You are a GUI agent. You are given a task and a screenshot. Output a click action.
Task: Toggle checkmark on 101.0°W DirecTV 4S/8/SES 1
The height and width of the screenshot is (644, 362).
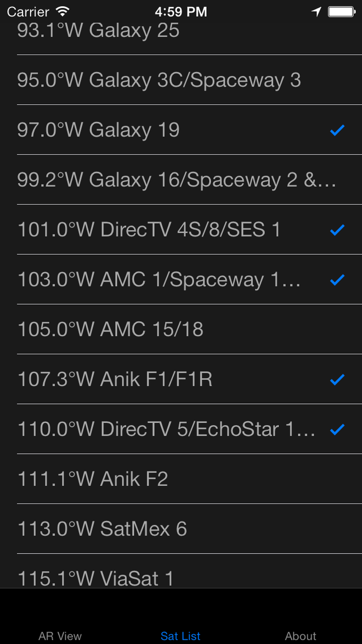coord(337,230)
